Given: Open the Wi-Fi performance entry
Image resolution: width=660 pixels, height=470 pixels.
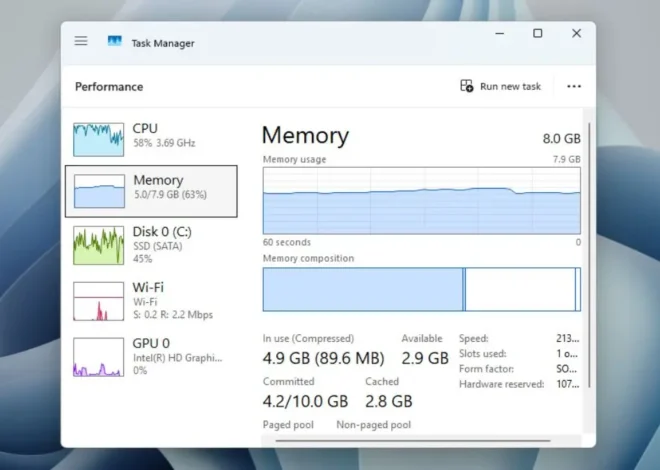Looking at the screenshot, I should coord(152,301).
